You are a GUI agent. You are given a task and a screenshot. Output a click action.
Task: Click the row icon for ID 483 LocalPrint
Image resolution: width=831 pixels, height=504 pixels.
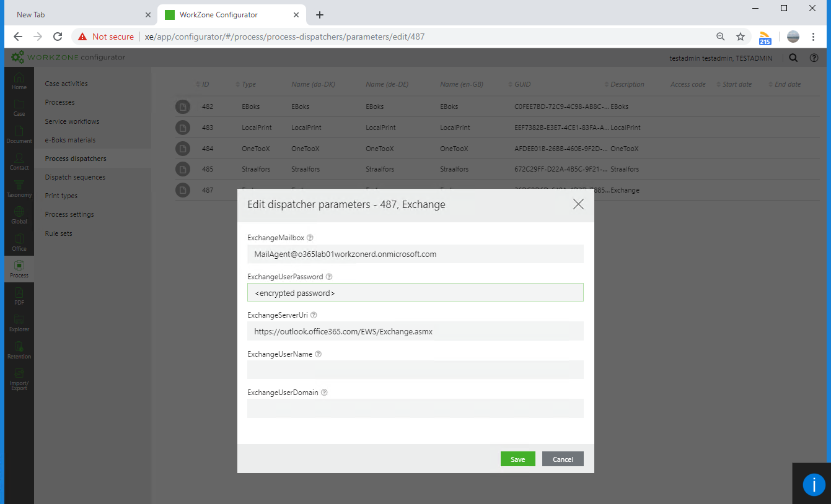(x=182, y=128)
